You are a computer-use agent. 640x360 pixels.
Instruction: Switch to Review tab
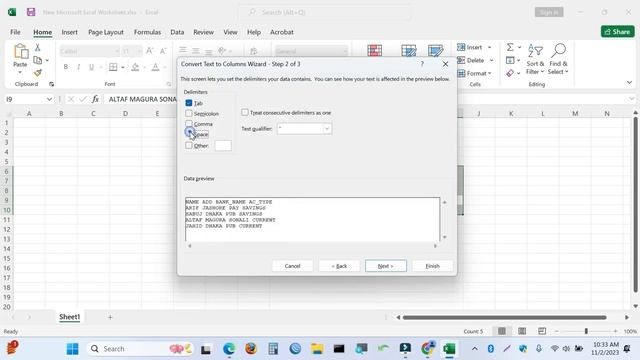point(203,32)
